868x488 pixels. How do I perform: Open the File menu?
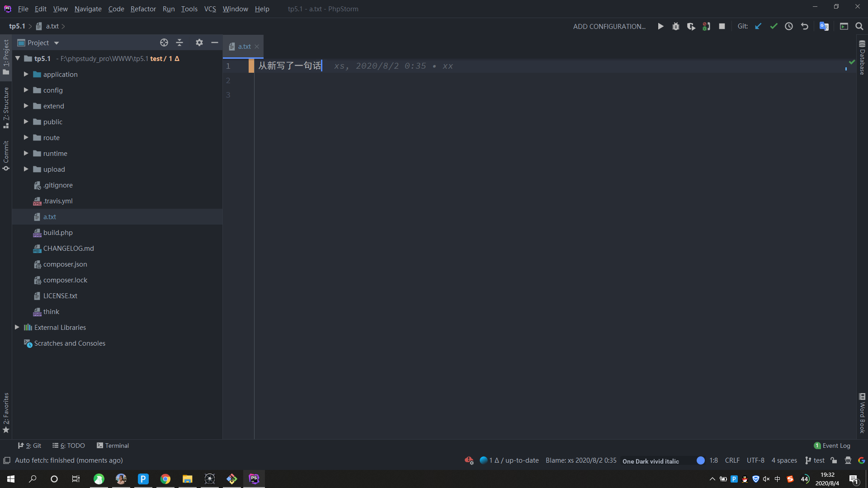(x=23, y=9)
